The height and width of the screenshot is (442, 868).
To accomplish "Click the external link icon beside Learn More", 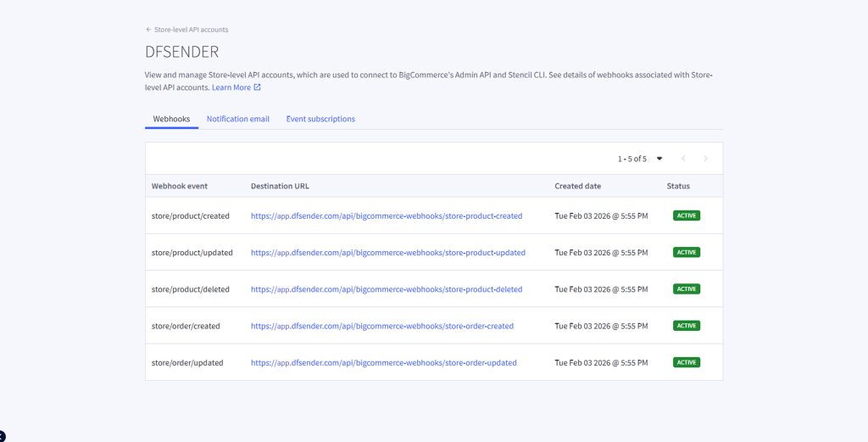I will coord(258,87).
